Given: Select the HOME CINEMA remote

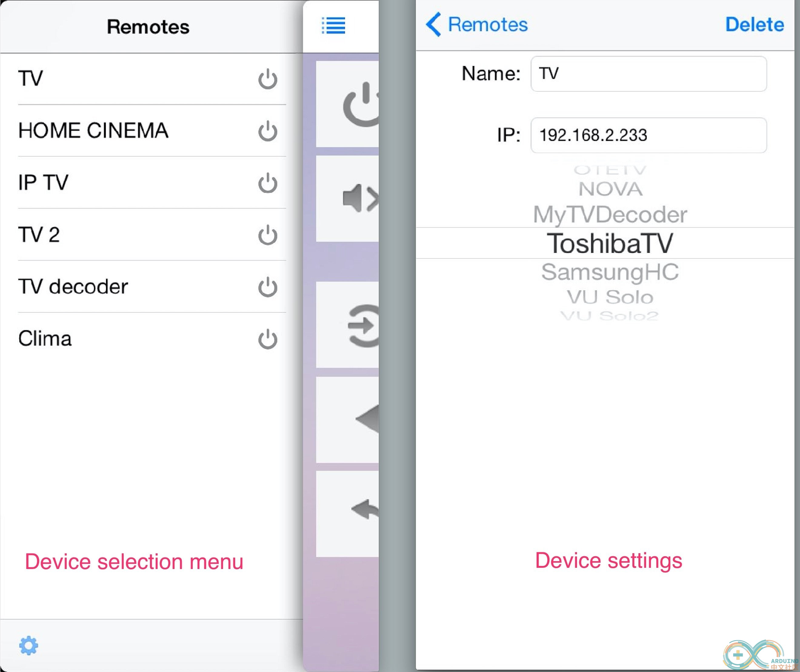Looking at the screenshot, I should click(x=152, y=131).
